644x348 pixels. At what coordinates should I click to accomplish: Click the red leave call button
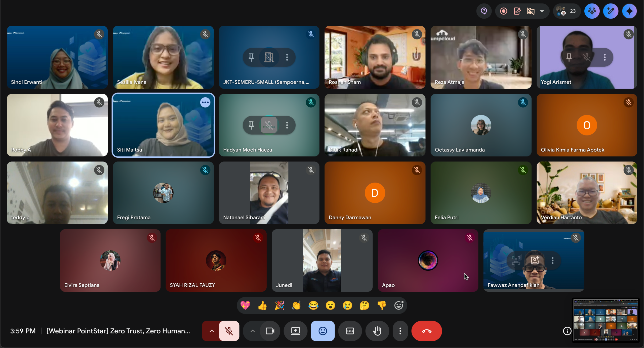426,331
